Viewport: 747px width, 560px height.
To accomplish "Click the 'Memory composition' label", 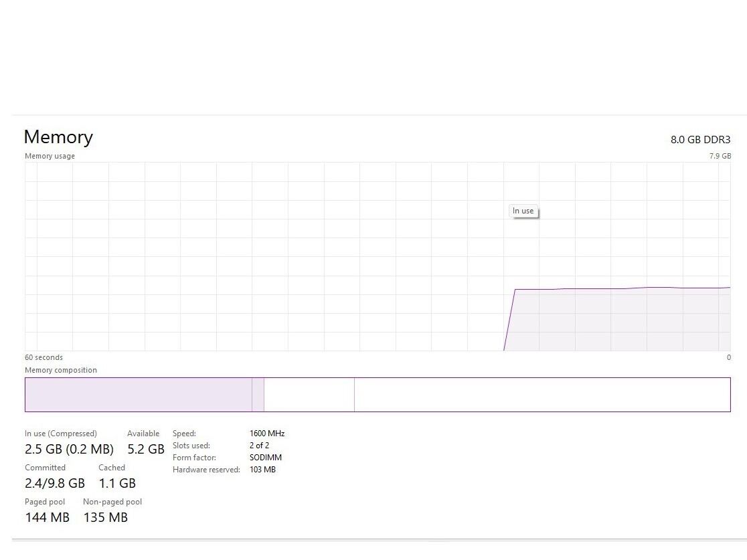I will click(61, 370).
